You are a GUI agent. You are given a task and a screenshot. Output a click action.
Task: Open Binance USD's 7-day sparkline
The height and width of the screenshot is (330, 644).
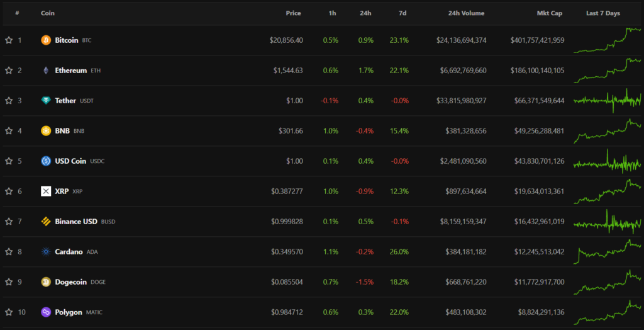pyautogui.click(x=607, y=222)
